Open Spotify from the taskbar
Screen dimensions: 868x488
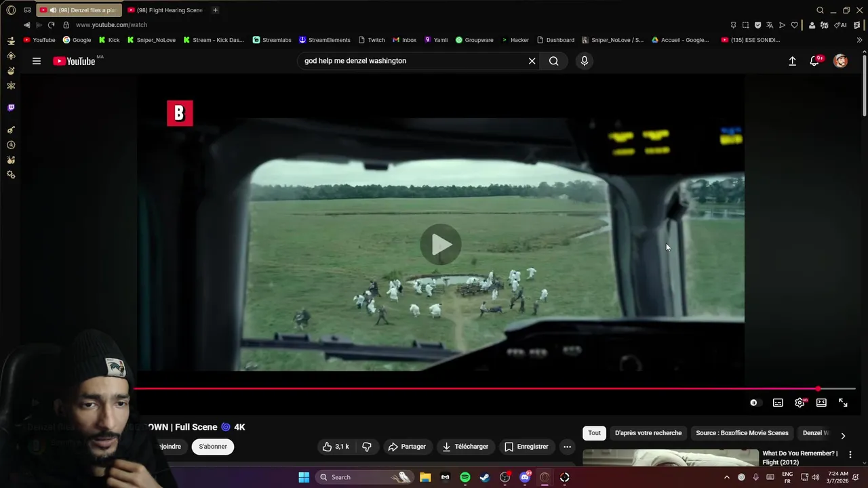pyautogui.click(x=465, y=477)
